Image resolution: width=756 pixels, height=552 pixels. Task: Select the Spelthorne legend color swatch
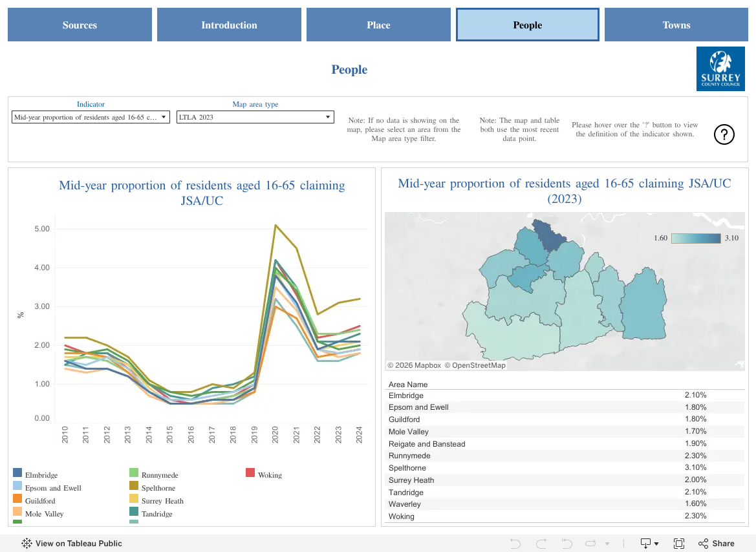[134, 485]
